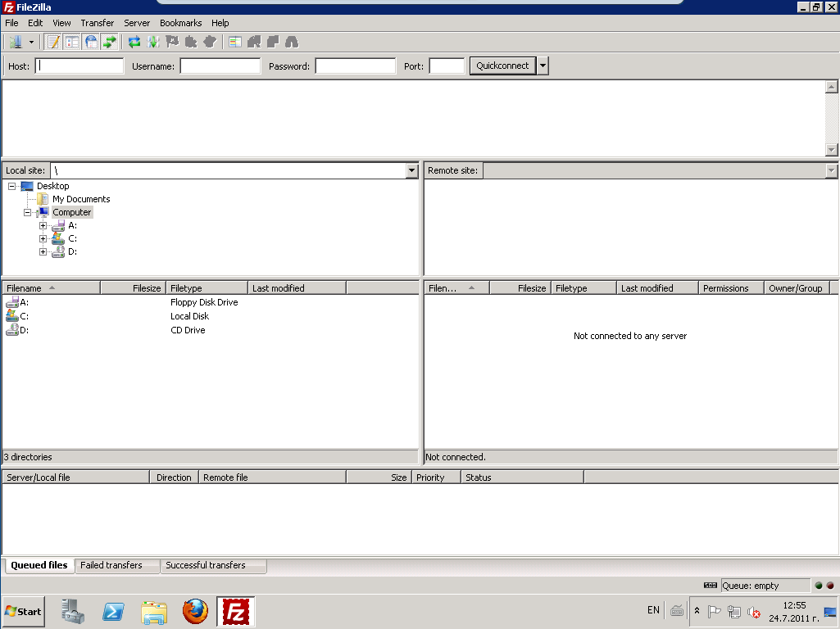Focus the Username input field
Image resolution: width=840 pixels, height=629 pixels.
(220, 66)
